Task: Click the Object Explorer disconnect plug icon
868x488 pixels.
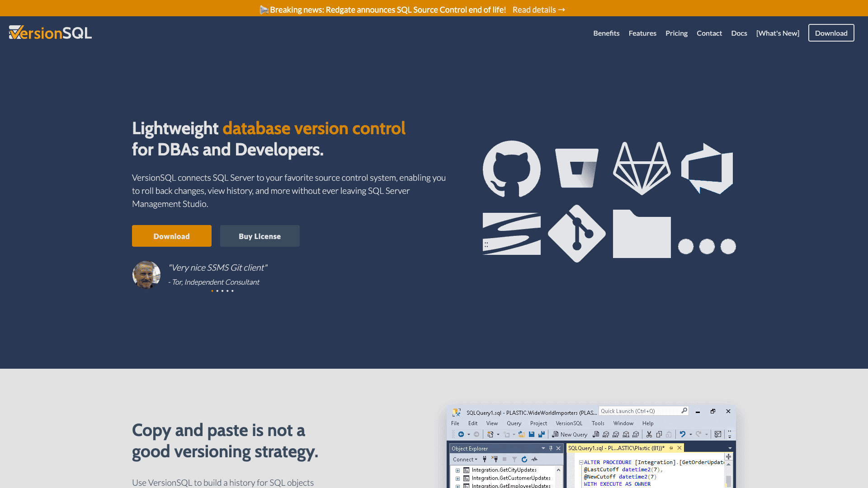Action: tap(495, 459)
